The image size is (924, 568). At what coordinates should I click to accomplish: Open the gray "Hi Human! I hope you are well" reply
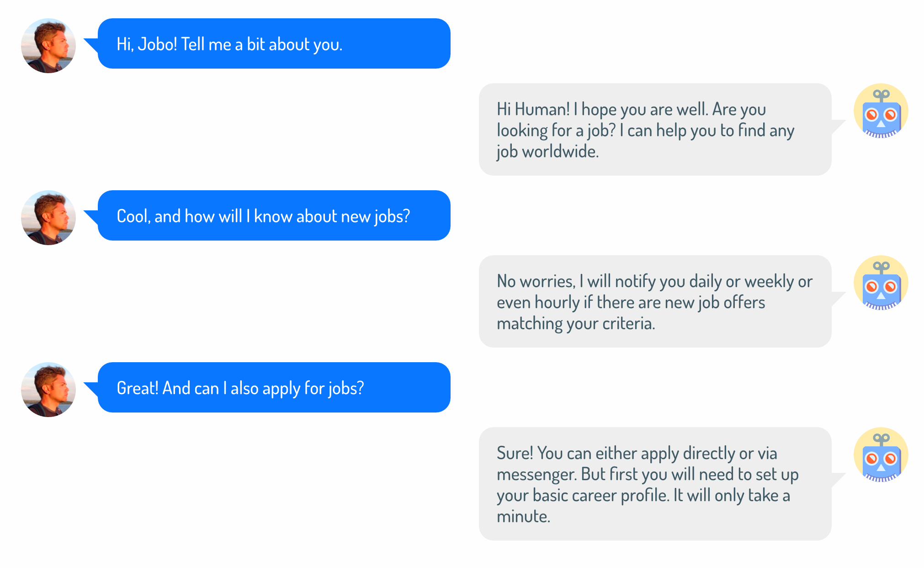pyautogui.click(x=655, y=129)
